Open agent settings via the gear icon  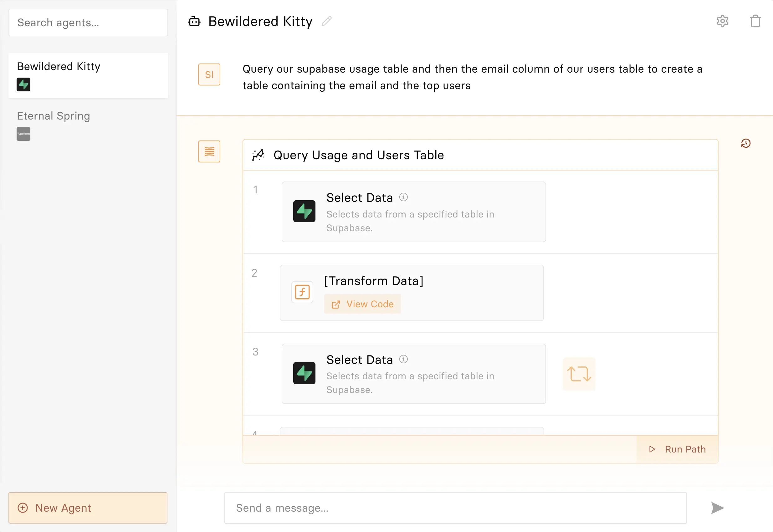(x=722, y=21)
